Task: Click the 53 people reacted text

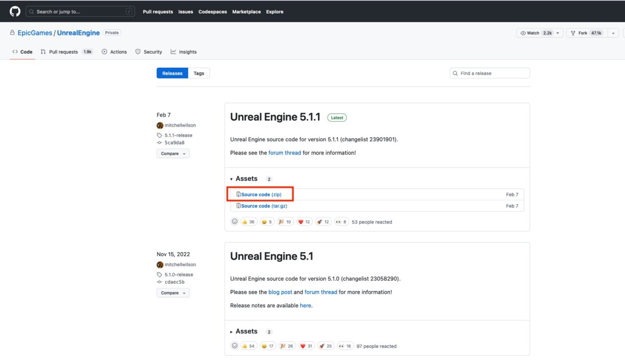Action: click(372, 222)
